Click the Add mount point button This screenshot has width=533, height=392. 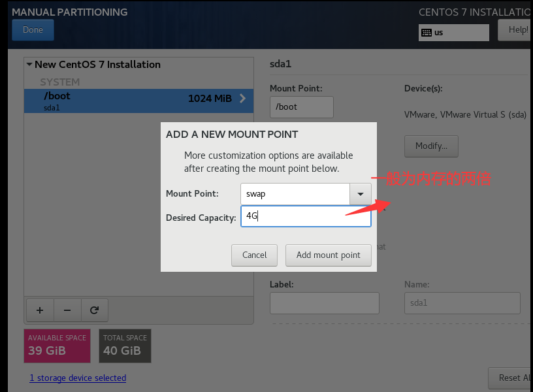(329, 255)
